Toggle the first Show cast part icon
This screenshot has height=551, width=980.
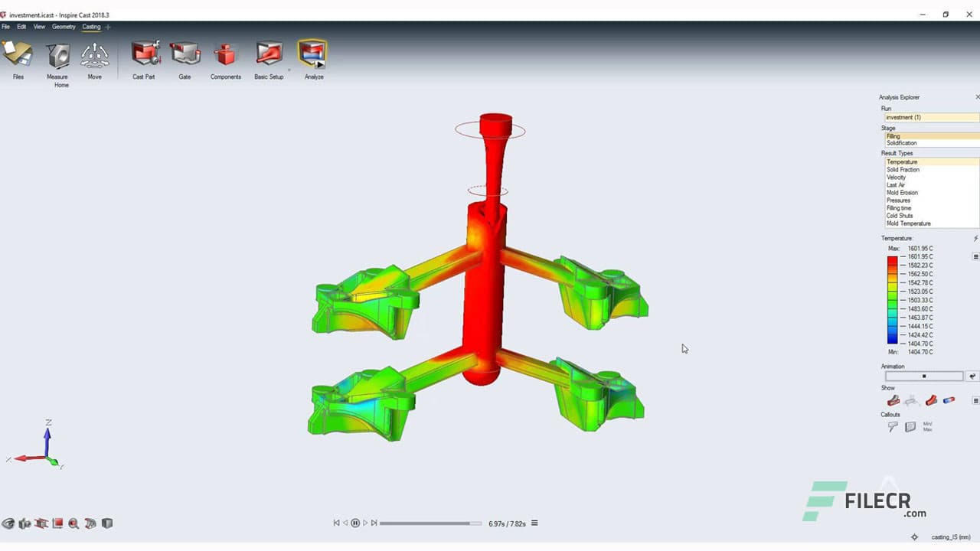click(x=893, y=400)
